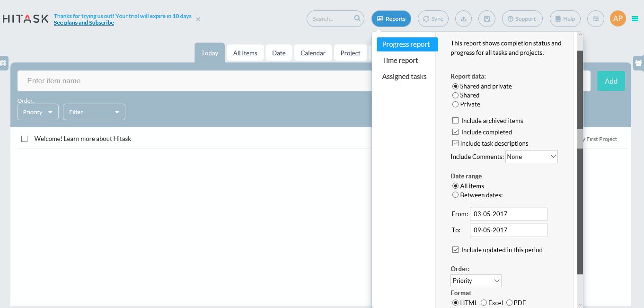Click the upload/import icon button

coord(464,19)
